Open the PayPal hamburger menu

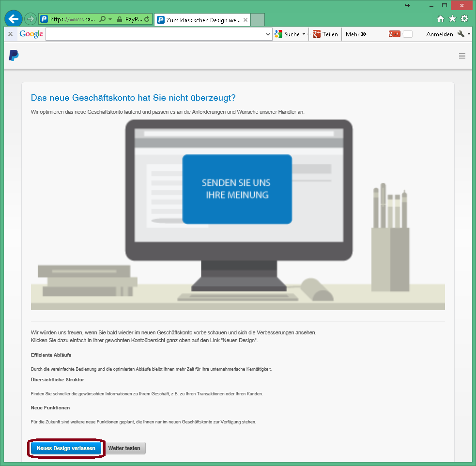point(462,56)
